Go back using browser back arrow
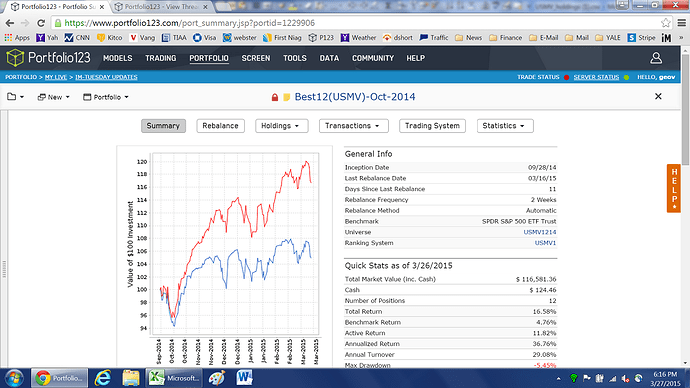The width and height of the screenshot is (690, 388). click(x=10, y=23)
